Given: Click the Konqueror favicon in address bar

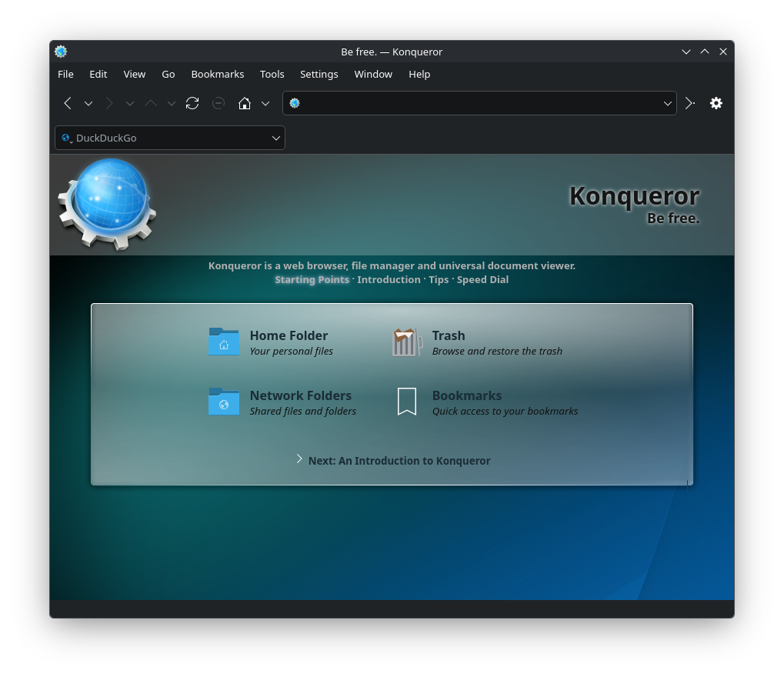Looking at the screenshot, I should pos(295,103).
